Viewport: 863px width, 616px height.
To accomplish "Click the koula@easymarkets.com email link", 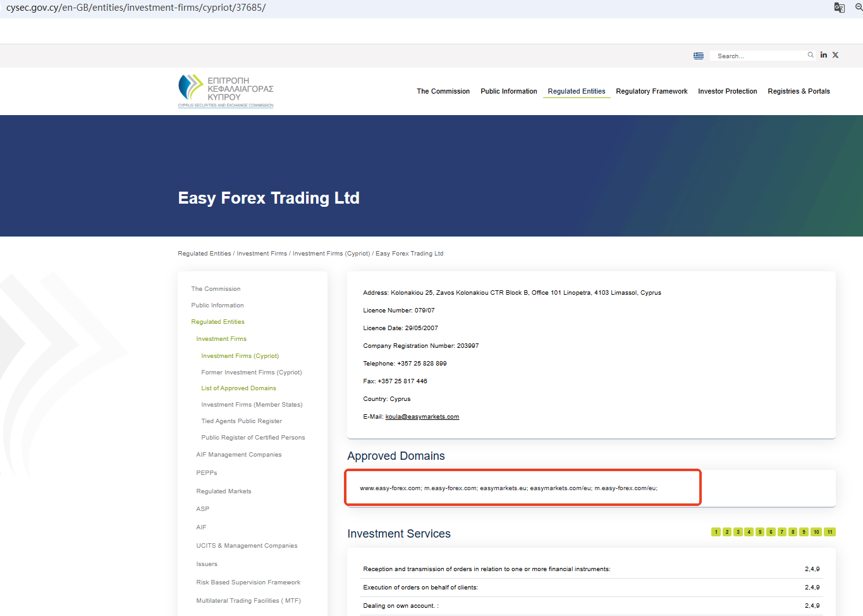I will pos(422,417).
